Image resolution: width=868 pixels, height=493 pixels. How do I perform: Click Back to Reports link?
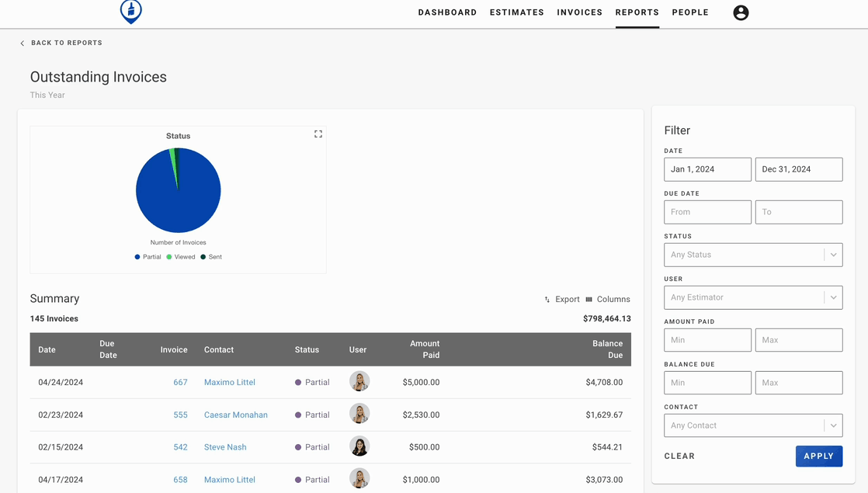67,43
